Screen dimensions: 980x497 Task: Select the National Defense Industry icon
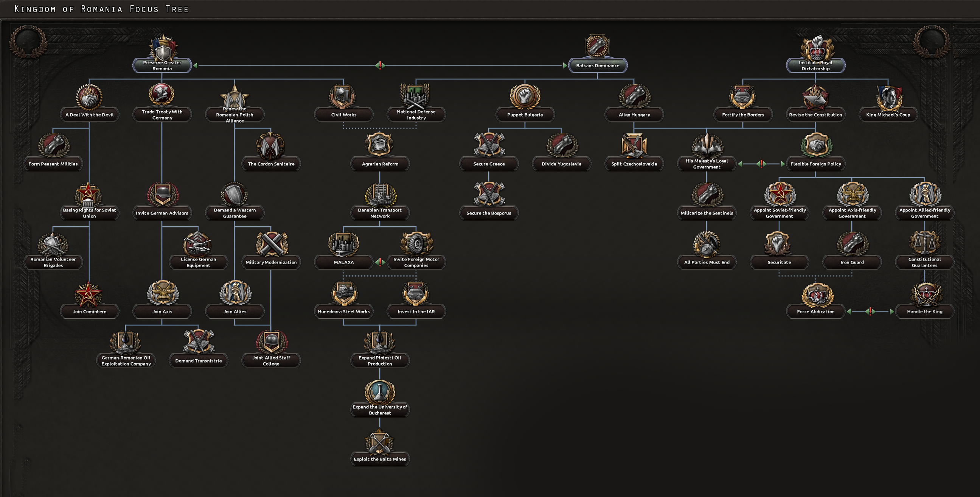tap(415, 96)
